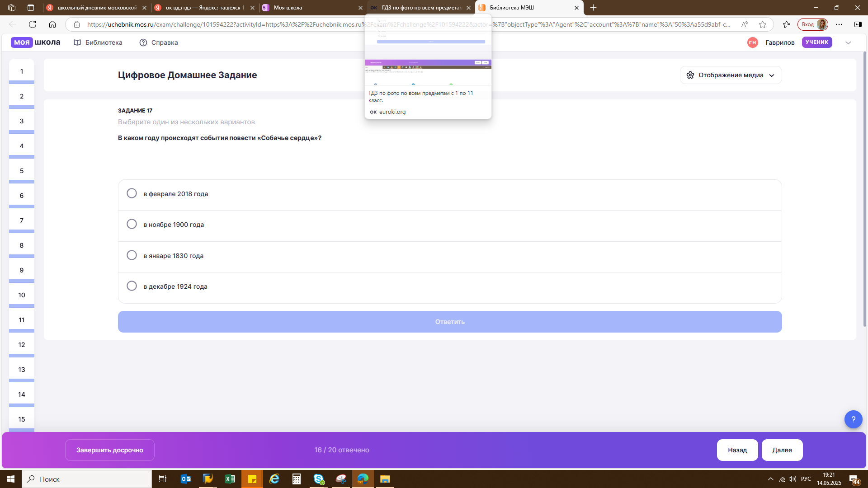This screenshot has height=488, width=868.
Task: Open Excel from the taskbar
Action: (x=230, y=479)
